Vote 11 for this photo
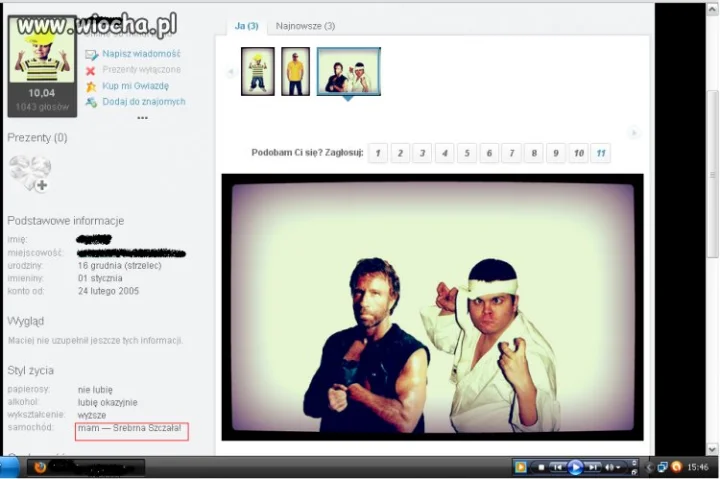This screenshot has height=479, width=720. click(601, 153)
